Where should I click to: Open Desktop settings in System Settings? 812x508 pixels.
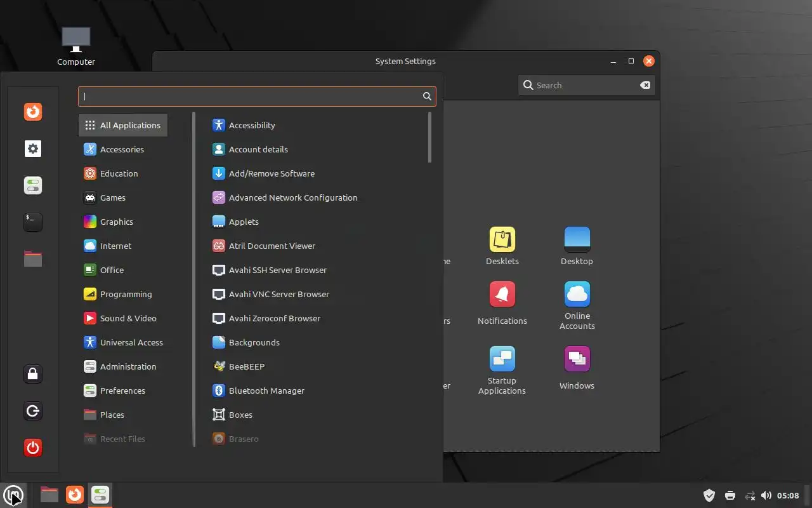[x=577, y=246]
